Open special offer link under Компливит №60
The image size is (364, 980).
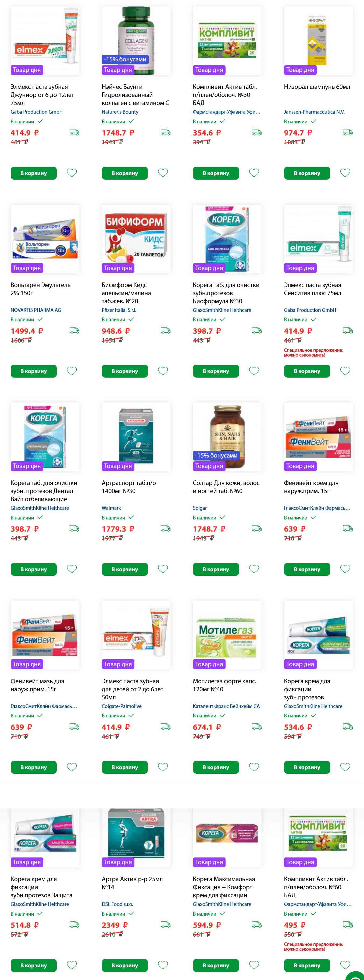[x=313, y=946]
